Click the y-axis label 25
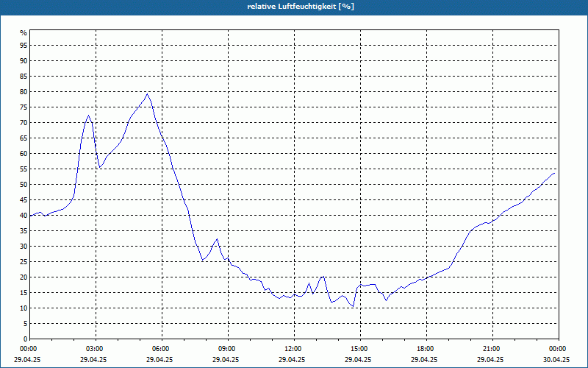This screenshot has width=588, height=368. click(24, 262)
